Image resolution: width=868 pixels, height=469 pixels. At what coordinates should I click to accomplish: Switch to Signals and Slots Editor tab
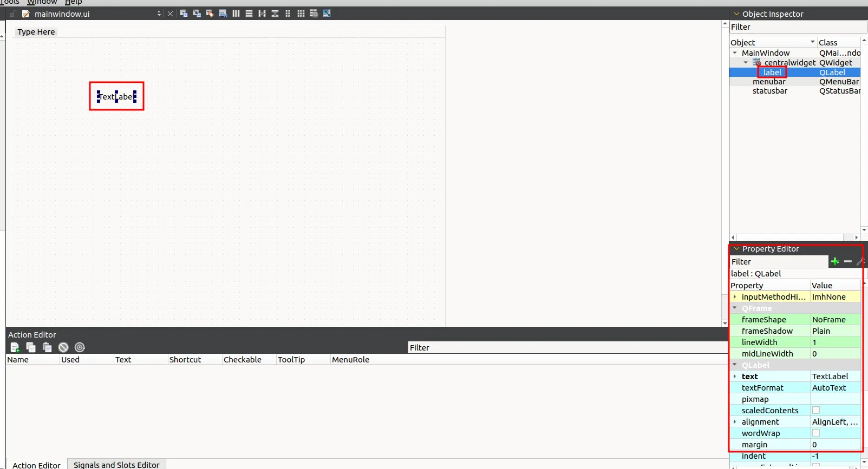116,465
